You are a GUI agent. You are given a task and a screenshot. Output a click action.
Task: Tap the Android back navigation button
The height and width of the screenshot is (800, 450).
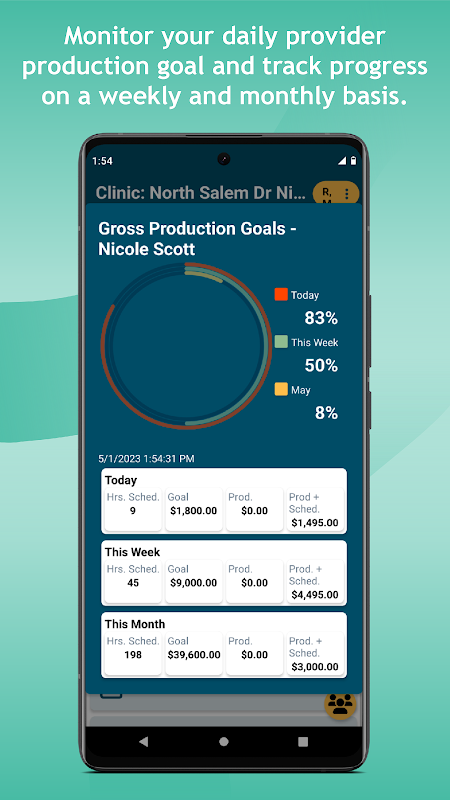pos(144,742)
